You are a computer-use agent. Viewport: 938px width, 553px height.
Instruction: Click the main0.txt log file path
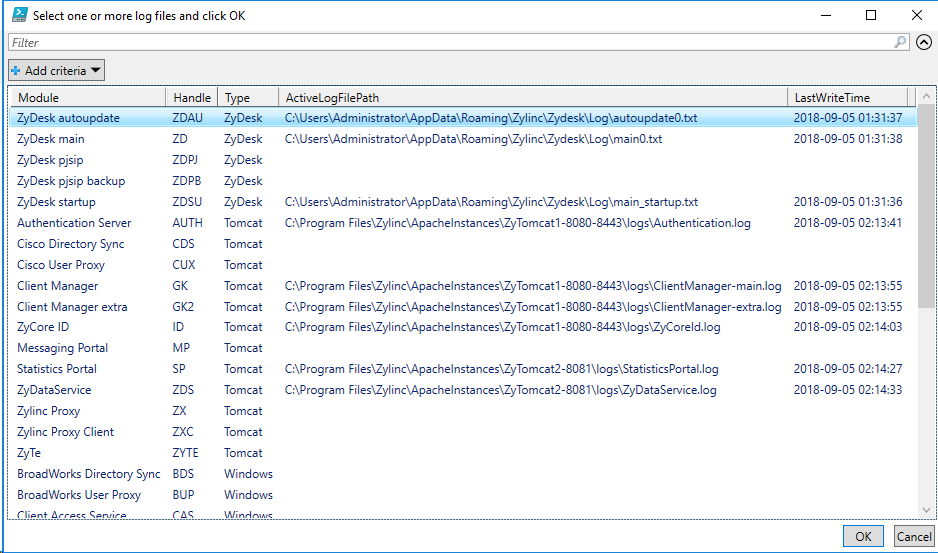473,139
